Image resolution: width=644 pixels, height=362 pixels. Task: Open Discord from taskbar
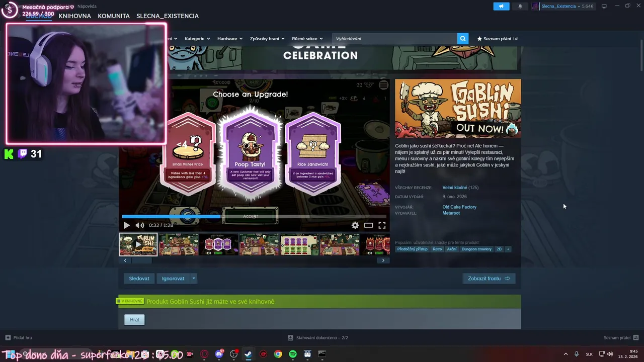click(219, 354)
